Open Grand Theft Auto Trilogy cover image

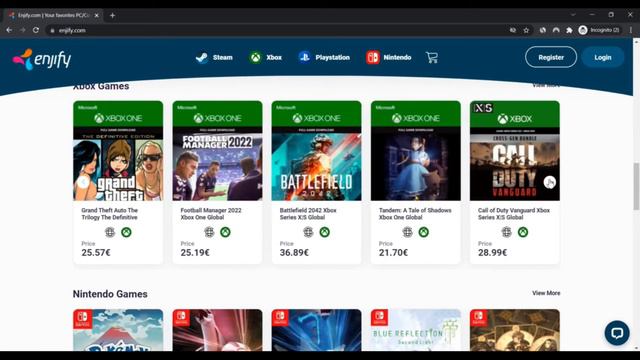tap(118, 151)
